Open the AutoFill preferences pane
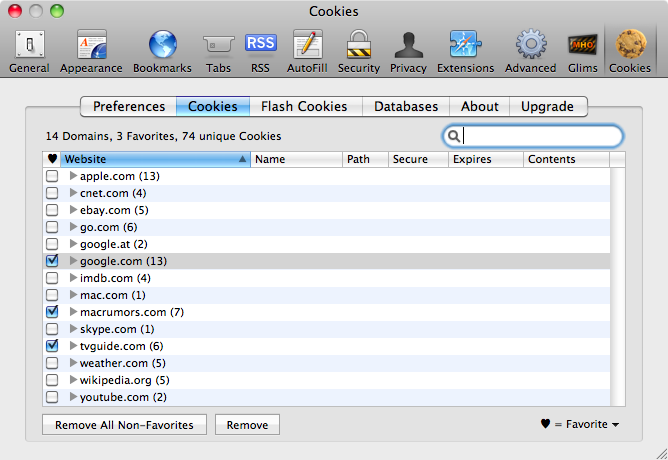This screenshot has height=460, width=668. pyautogui.click(x=307, y=52)
